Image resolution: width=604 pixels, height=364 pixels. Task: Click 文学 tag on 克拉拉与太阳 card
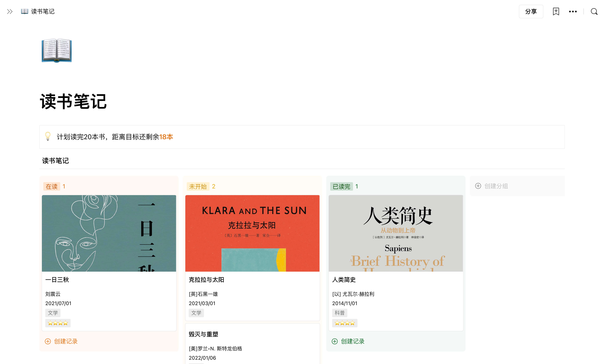(196, 313)
